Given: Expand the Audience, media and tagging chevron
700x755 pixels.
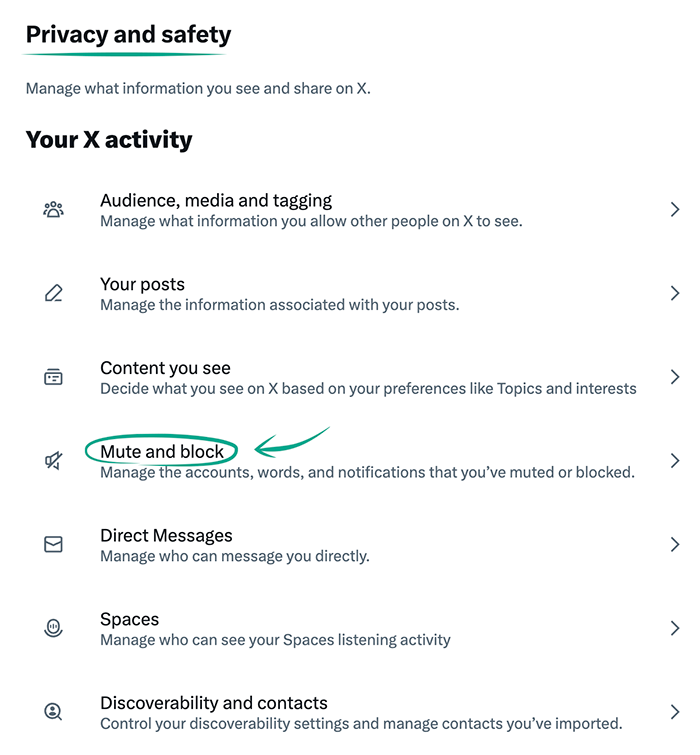Looking at the screenshot, I should pos(675,210).
